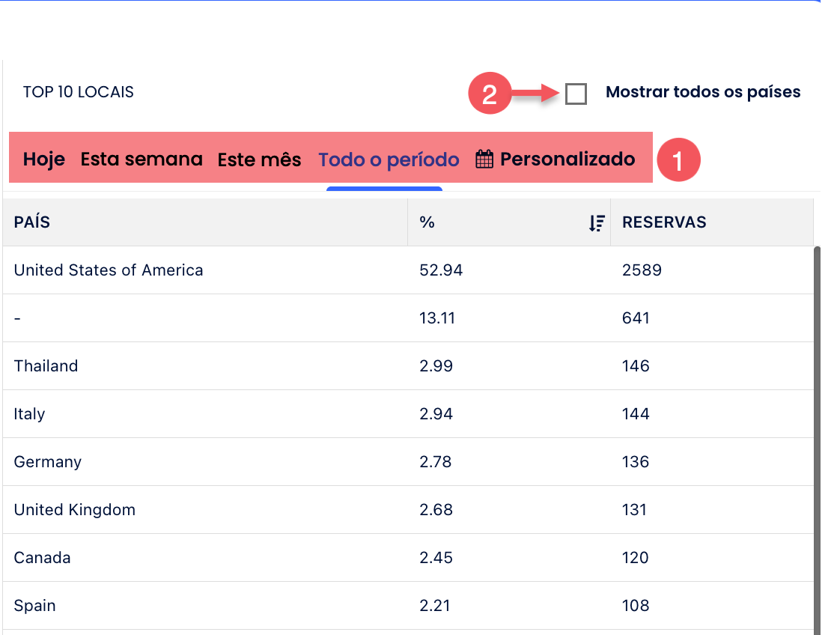The height and width of the screenshot is (635, 840).
Task: Click the Mostrar todos os países label
Action: 702,93
